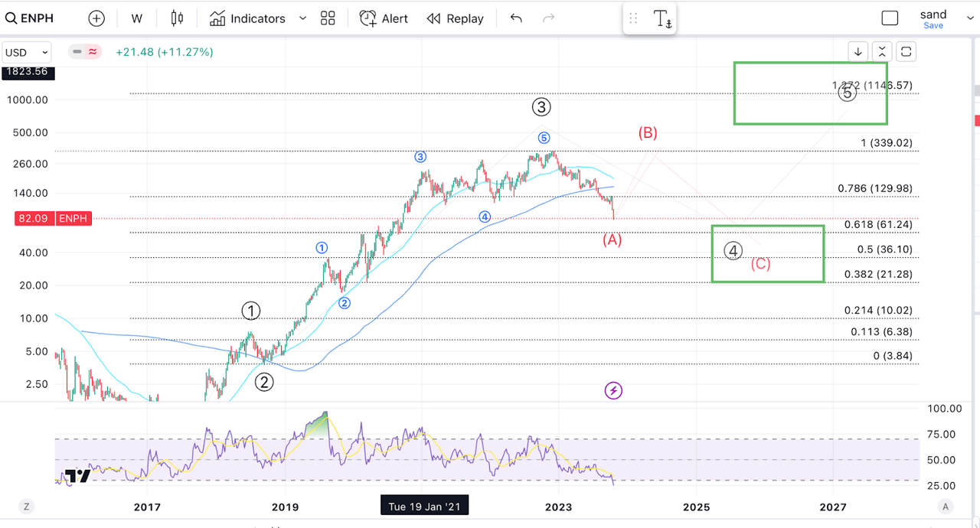Click the TradingView logo in RSI pane
980x528 pixels.
point(78,476)
